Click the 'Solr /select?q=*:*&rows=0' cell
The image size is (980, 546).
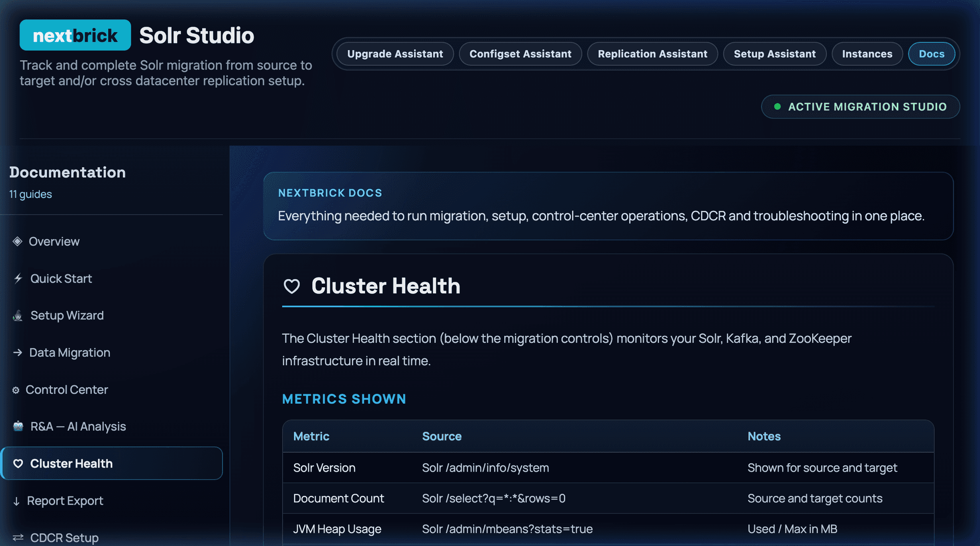494,499
